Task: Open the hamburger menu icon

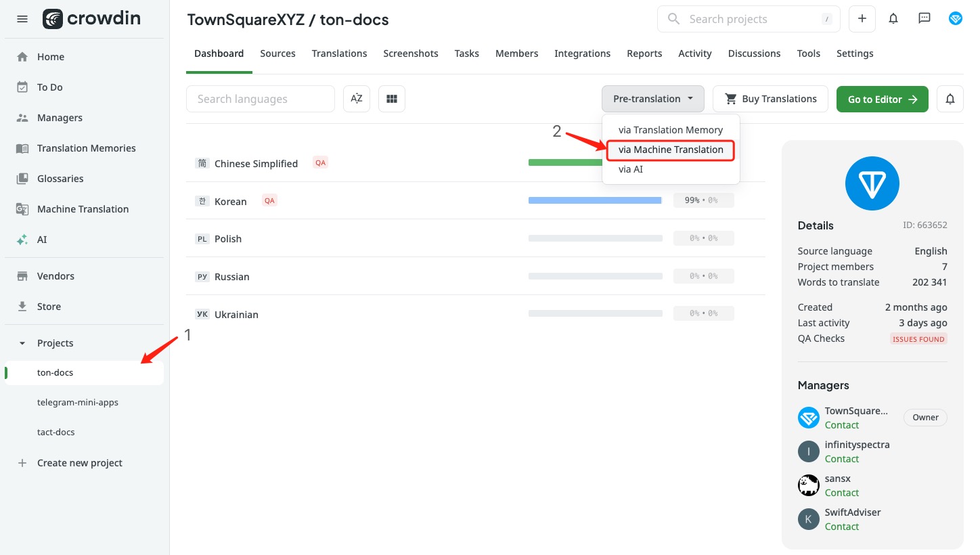Action: click(22, 19)
